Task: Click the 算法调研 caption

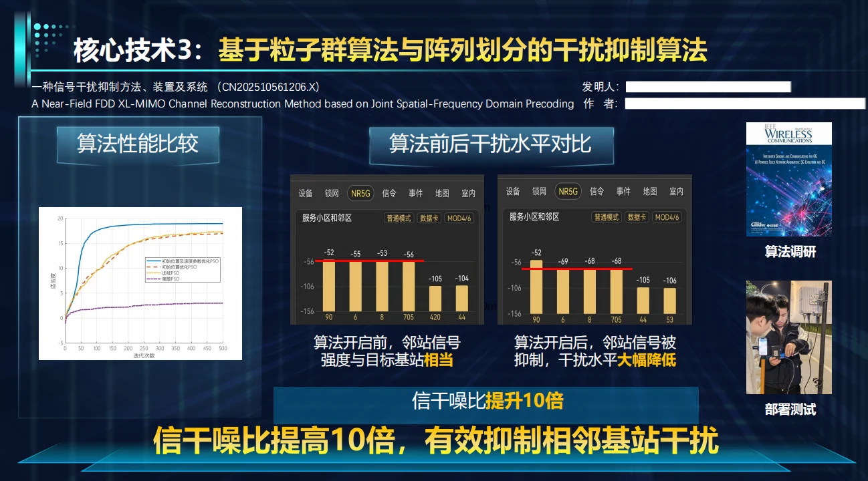Action: (x=790, y=252)
